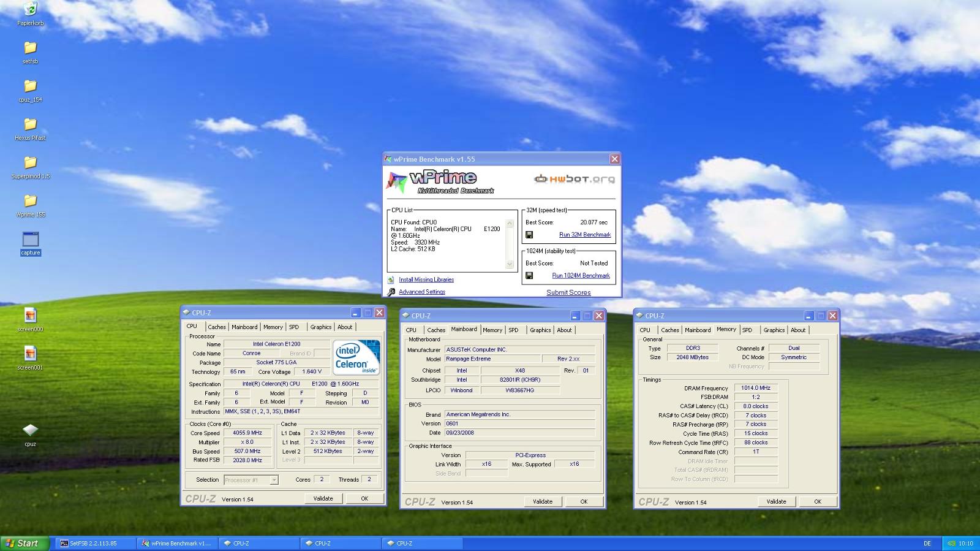Screen dimensions: 980x551
Task: Open Caches tab in first CPU-Z window
Action: pos(216,327)
